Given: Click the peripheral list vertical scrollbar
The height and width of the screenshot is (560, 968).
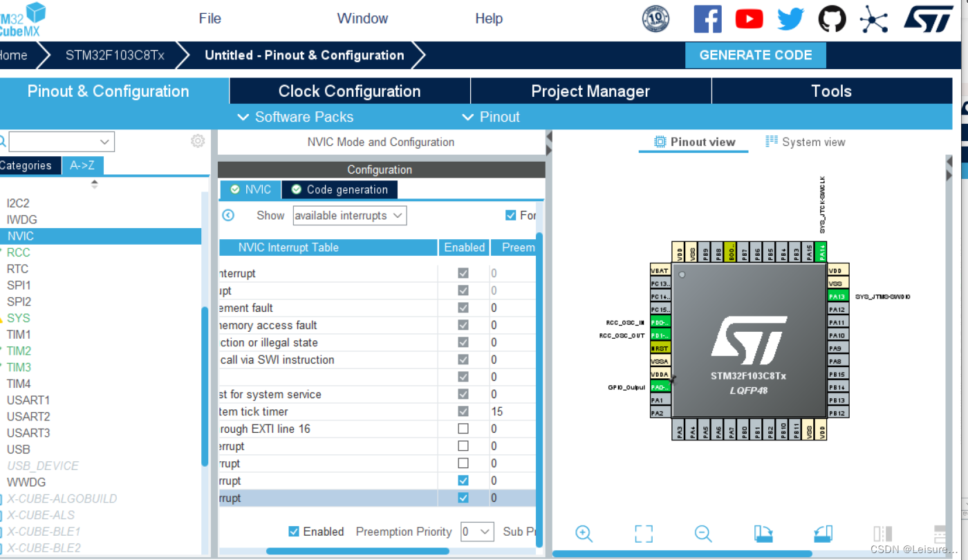Looking at the screenshot, I should pos(205,387).
